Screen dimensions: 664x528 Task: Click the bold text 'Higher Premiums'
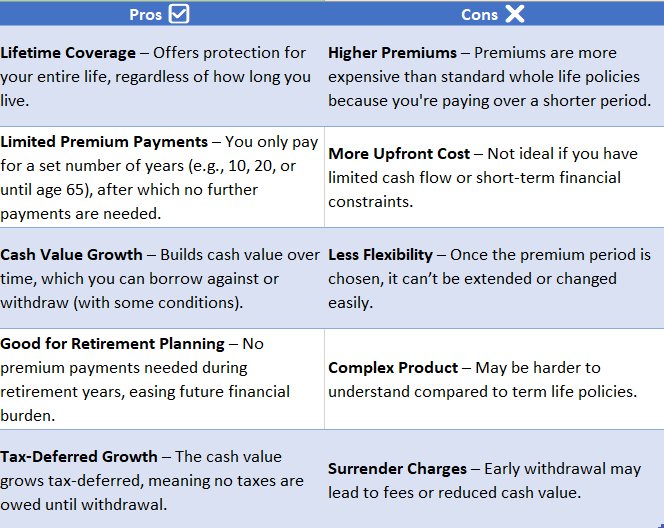click(393, 53)
